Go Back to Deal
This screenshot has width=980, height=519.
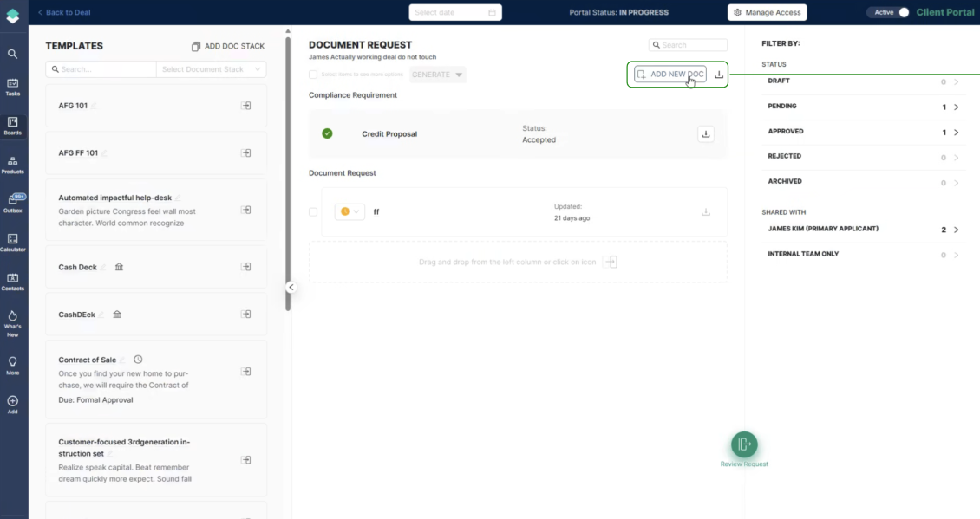click(x=64, y=12)
